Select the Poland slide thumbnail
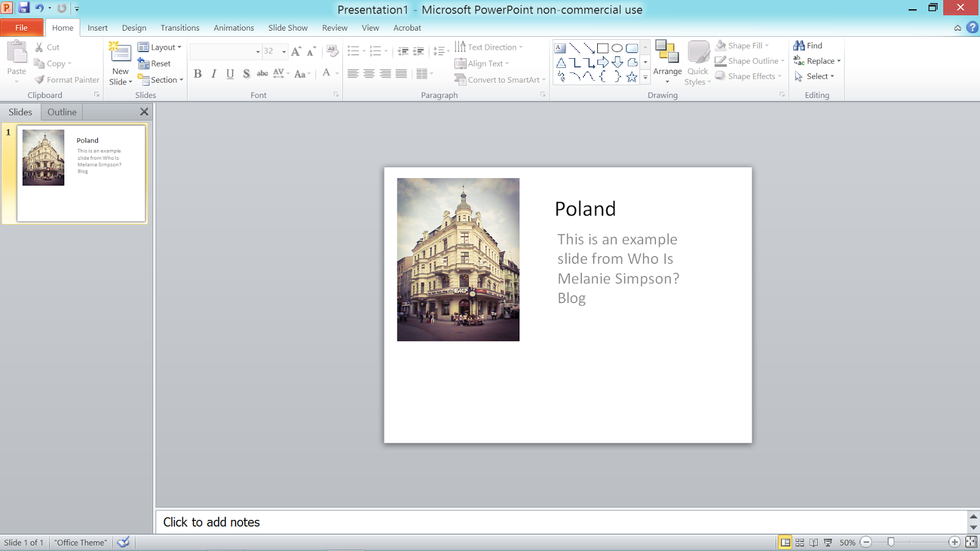 [81, 173]
